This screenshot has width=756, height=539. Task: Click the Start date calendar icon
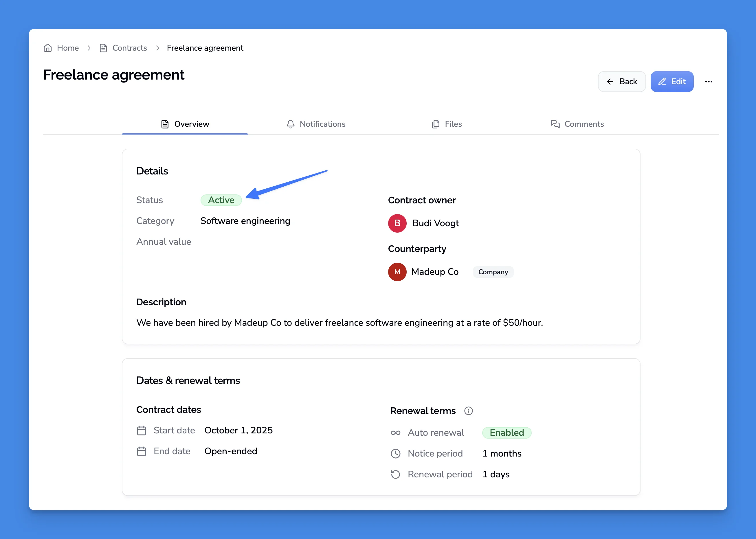point(142,431)
